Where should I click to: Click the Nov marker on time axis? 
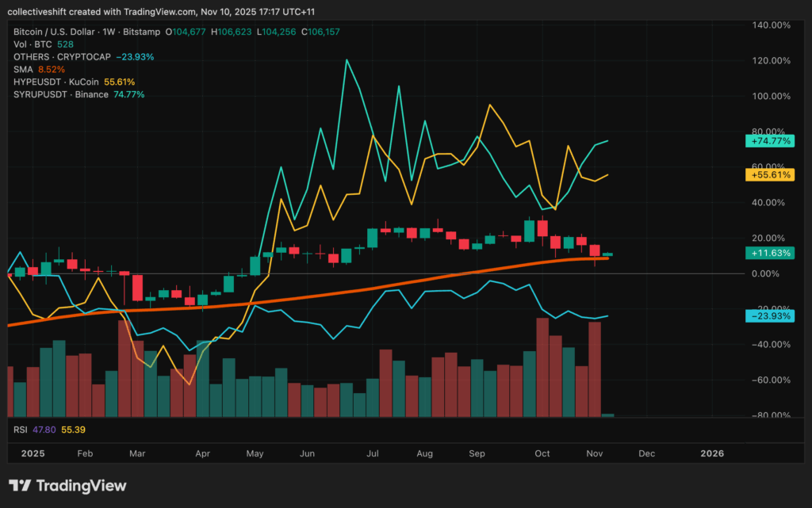coord(593,453)
